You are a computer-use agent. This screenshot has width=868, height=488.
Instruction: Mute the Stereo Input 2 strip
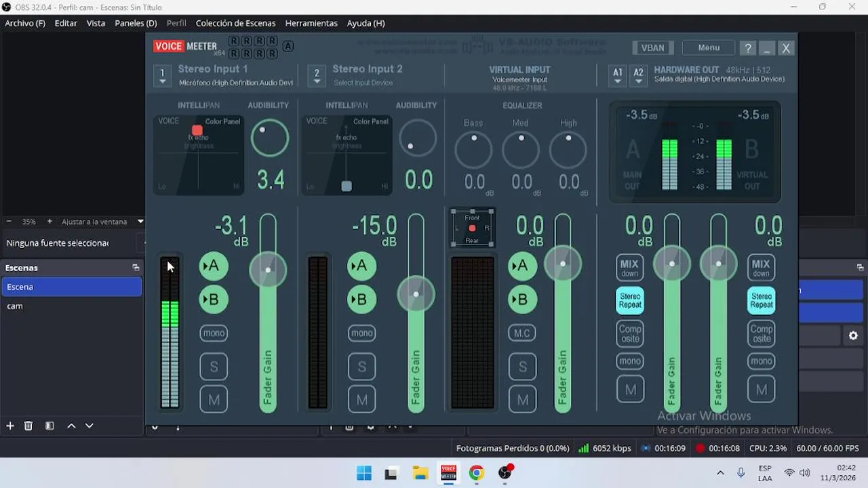[361, 400]
